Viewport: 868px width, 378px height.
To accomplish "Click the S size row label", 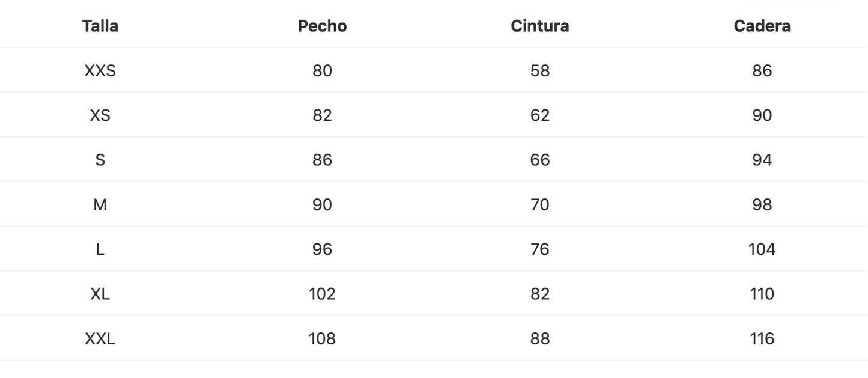I will click(x=100, y=160).
